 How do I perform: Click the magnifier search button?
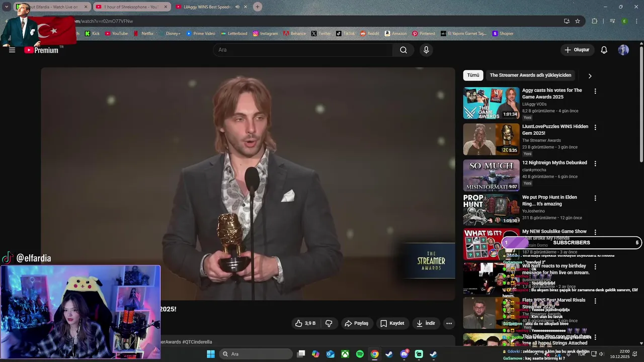coord(404,50)
